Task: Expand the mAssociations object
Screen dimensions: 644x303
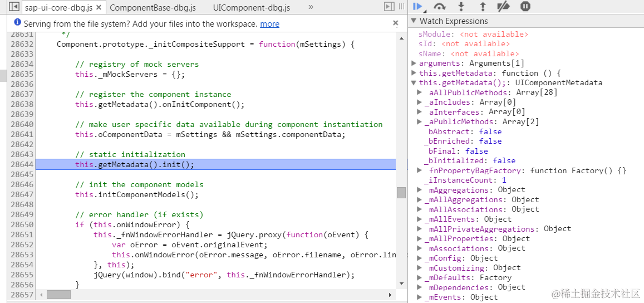Action: [x=419, y=248]
